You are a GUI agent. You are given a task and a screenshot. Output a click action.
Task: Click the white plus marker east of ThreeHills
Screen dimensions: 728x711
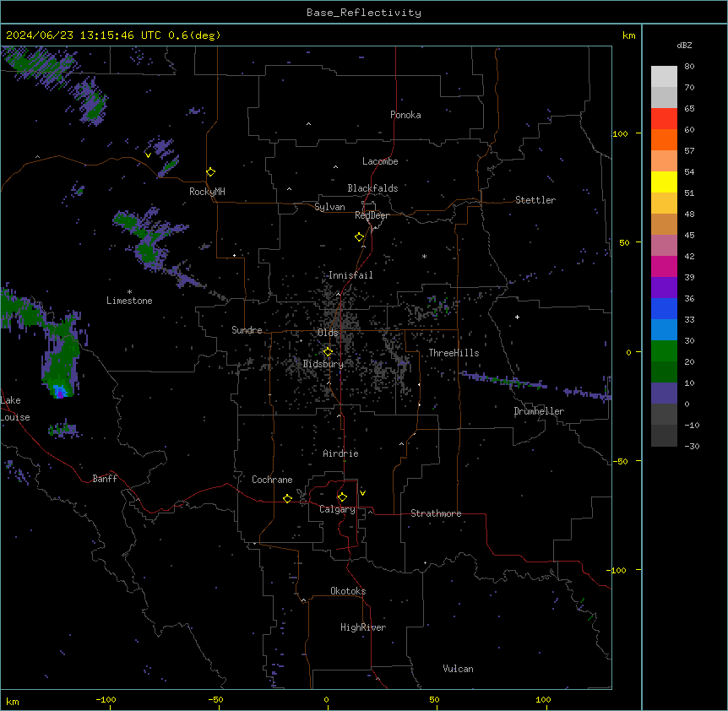pyautogui.click(x=517, y=317)
